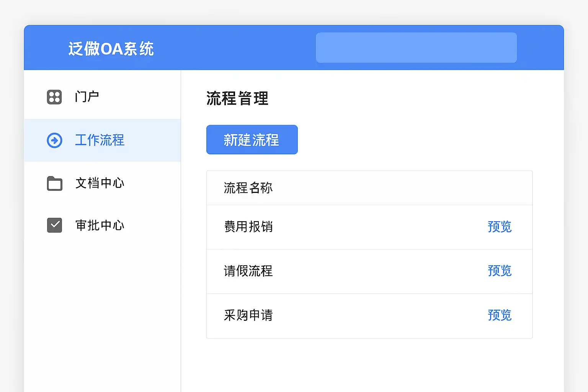The width and height of the screenshot is (588, 392).
Task: Select 工作流程 label in the sidebar
Action: [x=100, y=140]
